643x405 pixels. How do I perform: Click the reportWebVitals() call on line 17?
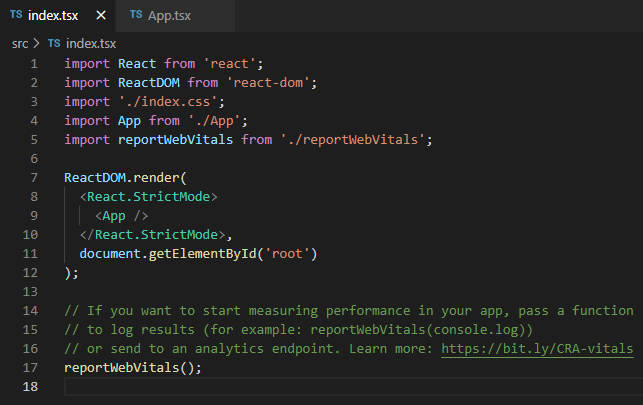(x=133, y=367)
